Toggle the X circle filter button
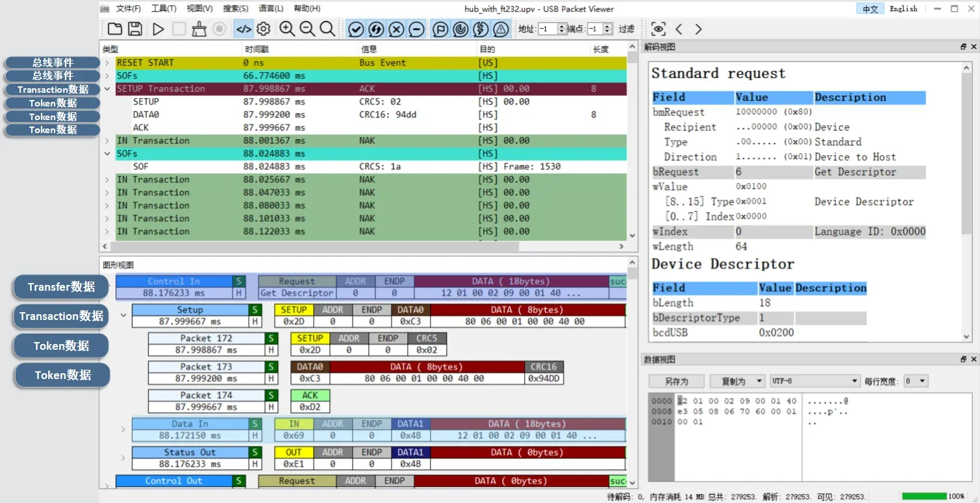 396,29
